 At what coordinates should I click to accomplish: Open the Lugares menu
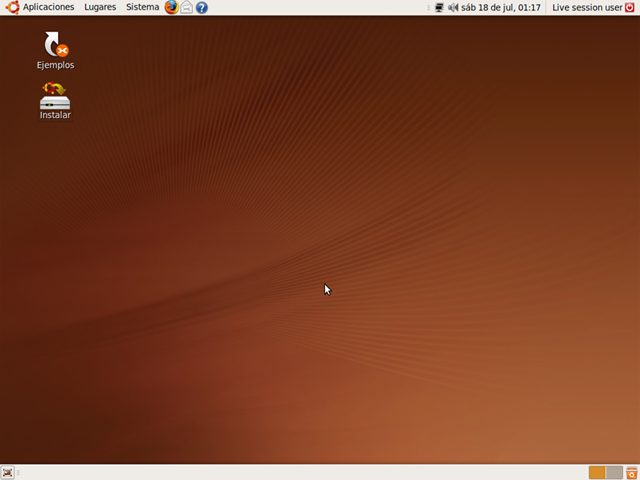point(100,7)
